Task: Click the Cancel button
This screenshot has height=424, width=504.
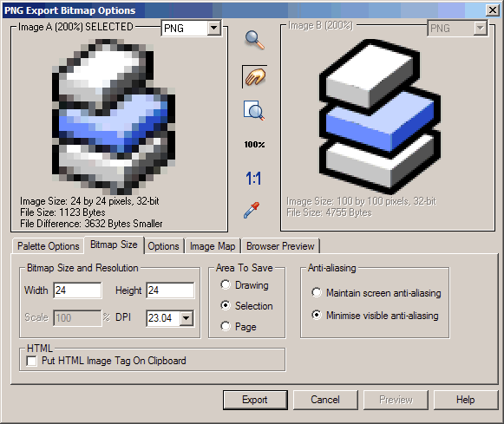Action: (x=325, y=400)
